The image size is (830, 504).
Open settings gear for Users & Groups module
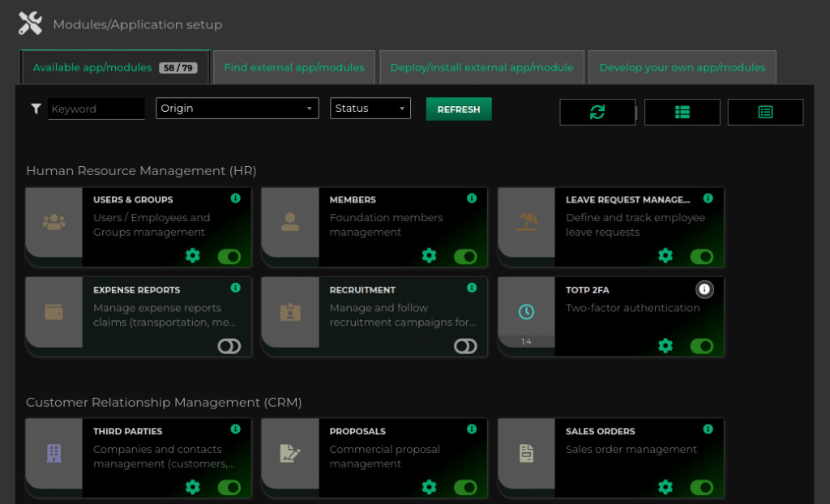tap(192, 256)
